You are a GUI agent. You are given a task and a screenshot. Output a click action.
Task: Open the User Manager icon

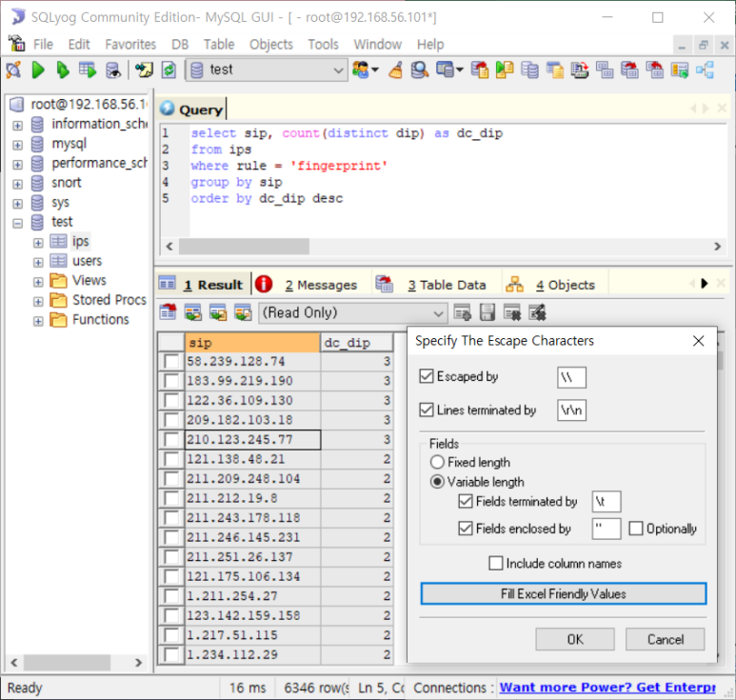pyautogui.click(x=361, y=70)
